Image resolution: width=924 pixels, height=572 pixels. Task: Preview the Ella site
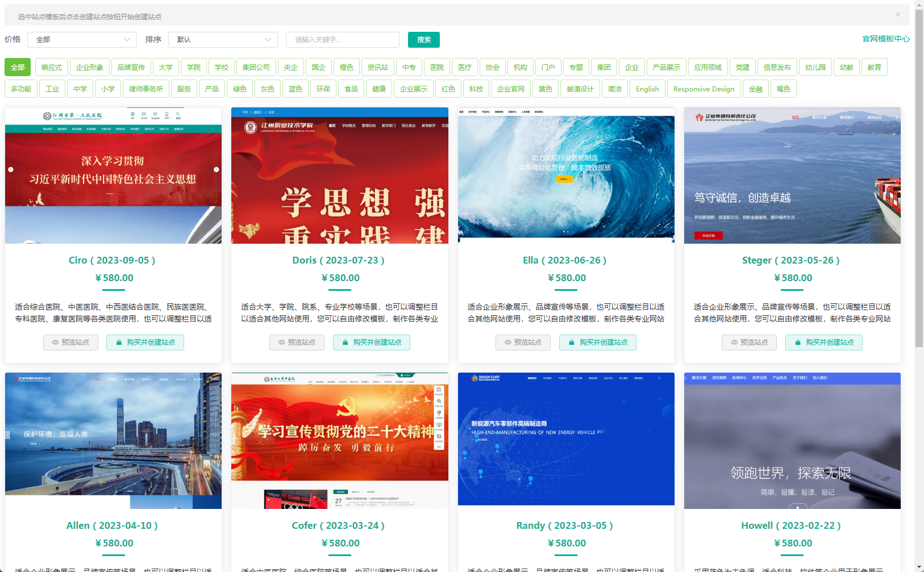[523, 343]
